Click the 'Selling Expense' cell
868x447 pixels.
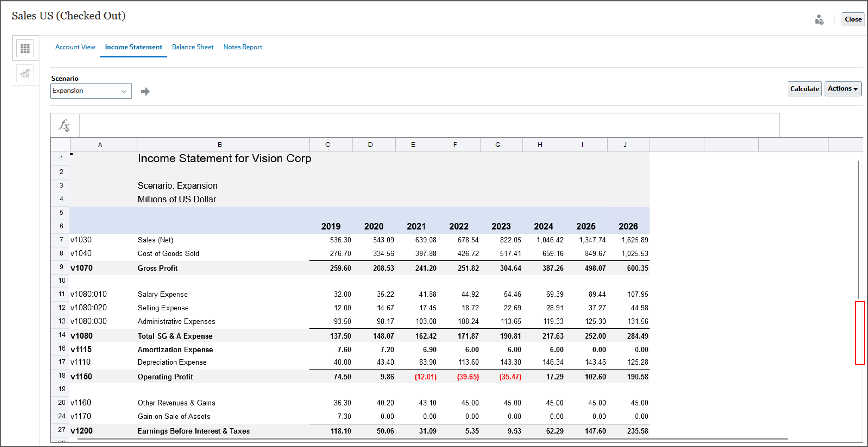point(163,308)
